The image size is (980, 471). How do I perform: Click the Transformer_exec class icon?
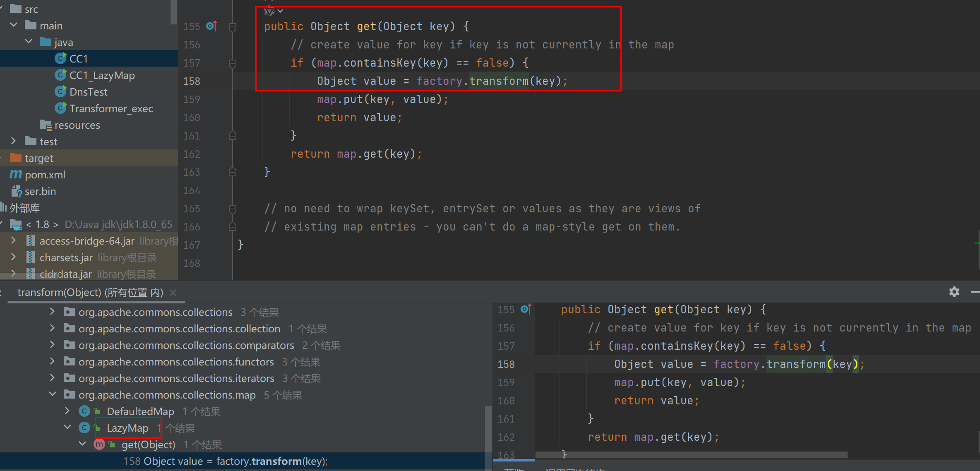click(x=61, y=108)
